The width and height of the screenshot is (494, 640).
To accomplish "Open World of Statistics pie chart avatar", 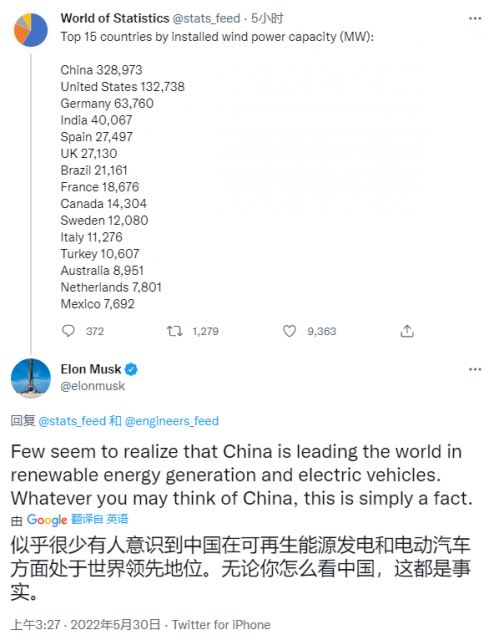I will coord(31,30).
